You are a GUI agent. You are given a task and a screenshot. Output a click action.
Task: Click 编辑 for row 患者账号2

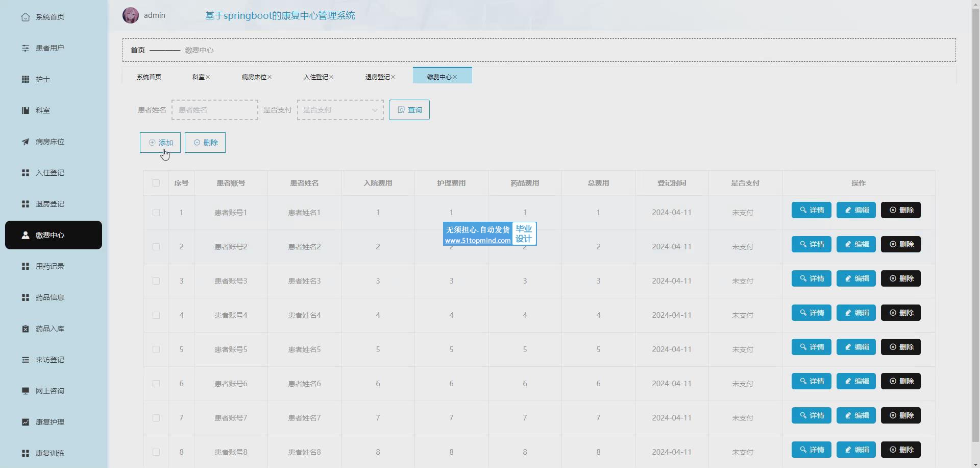tap(856, 244)
